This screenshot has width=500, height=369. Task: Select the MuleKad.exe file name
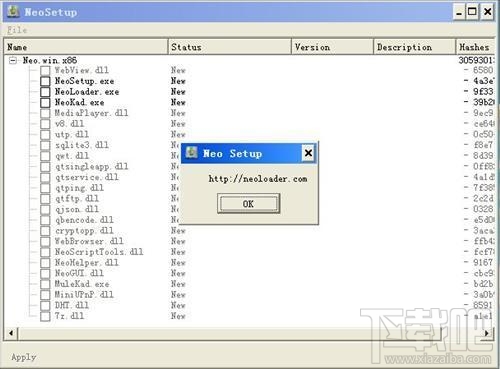(x=82, y=284)
